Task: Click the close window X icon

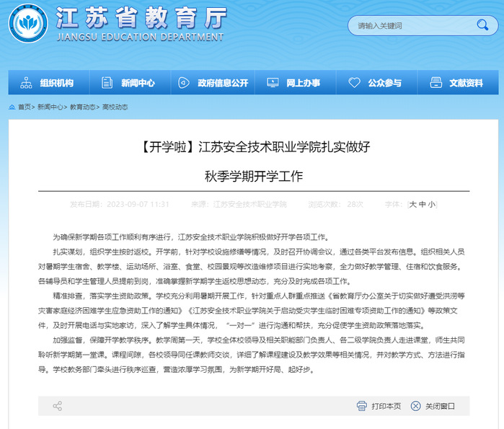Action: 417,406
